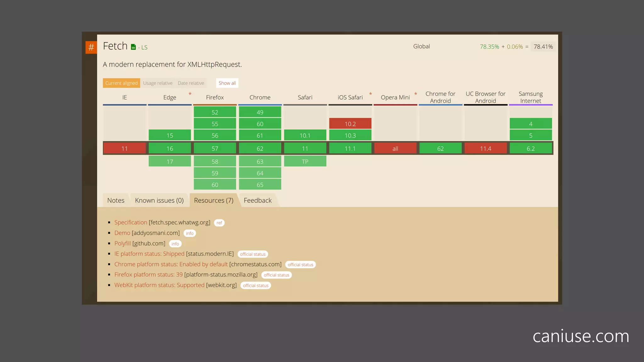The width and height of the screenshot is (644, 362).
Task: Select the Current aligned view mode
Action: (121, 83)
